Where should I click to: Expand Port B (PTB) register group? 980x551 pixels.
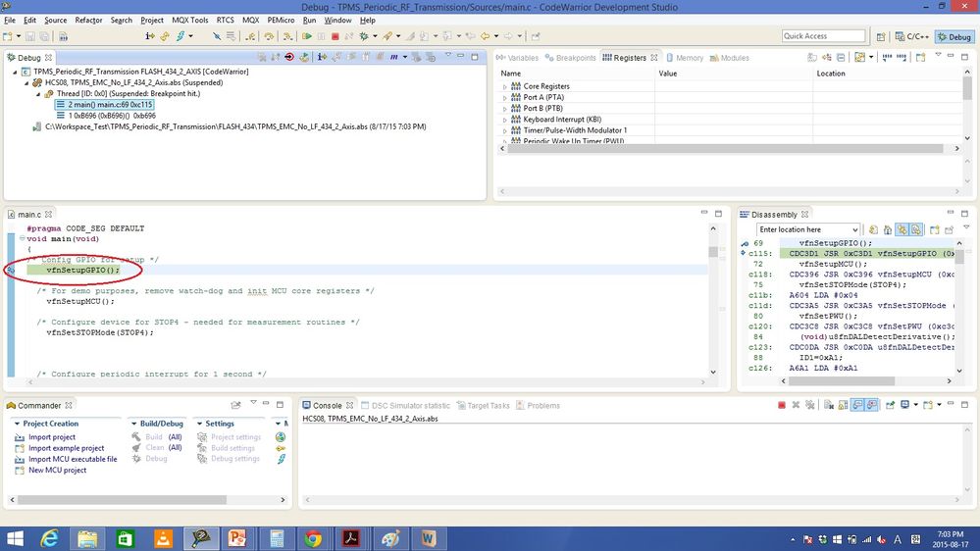505,109
